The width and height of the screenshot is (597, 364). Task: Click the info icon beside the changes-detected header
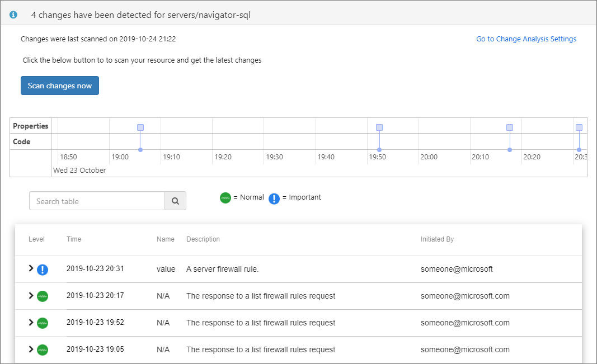point(13,15)
